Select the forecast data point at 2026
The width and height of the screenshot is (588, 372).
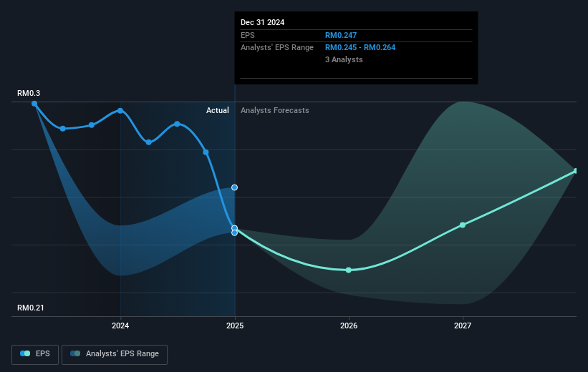(x=348, y=270)
